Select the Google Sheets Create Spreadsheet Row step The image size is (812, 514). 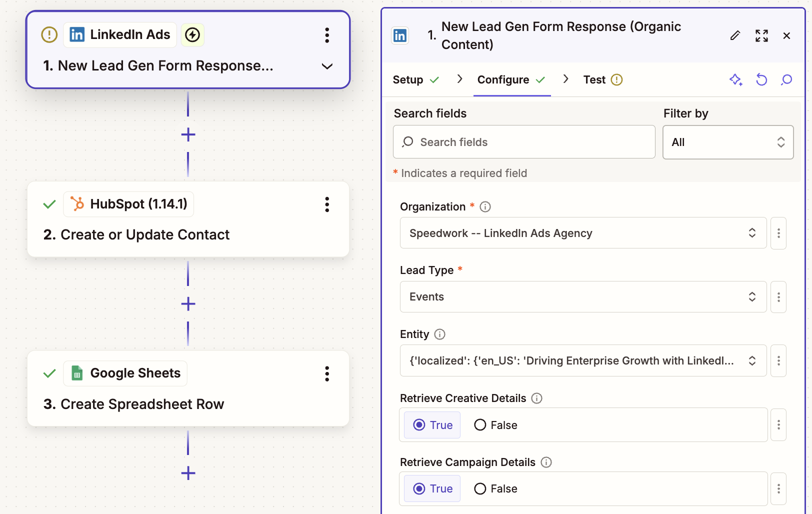(188, 388)
